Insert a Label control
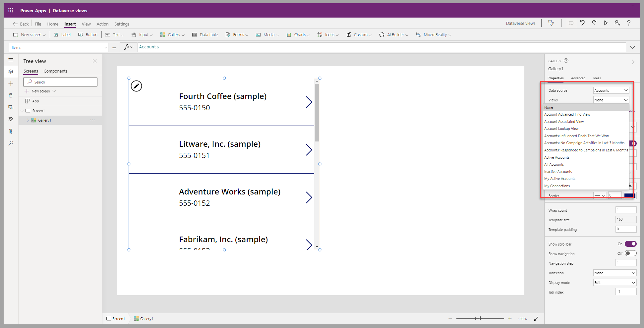The image size is (644, 328). tap(62, 34)
